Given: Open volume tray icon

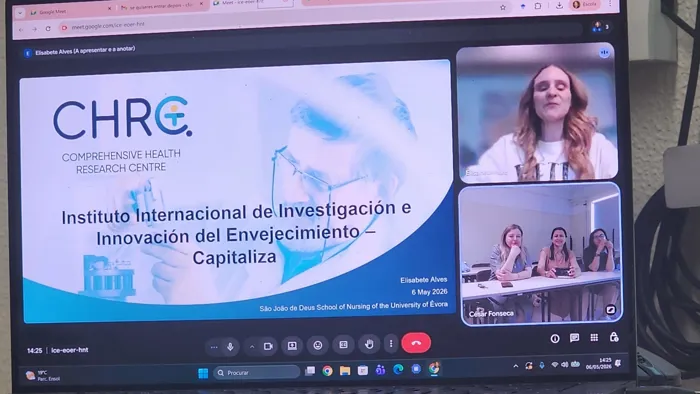Looking at the screenshot, I should click(565, 365).
